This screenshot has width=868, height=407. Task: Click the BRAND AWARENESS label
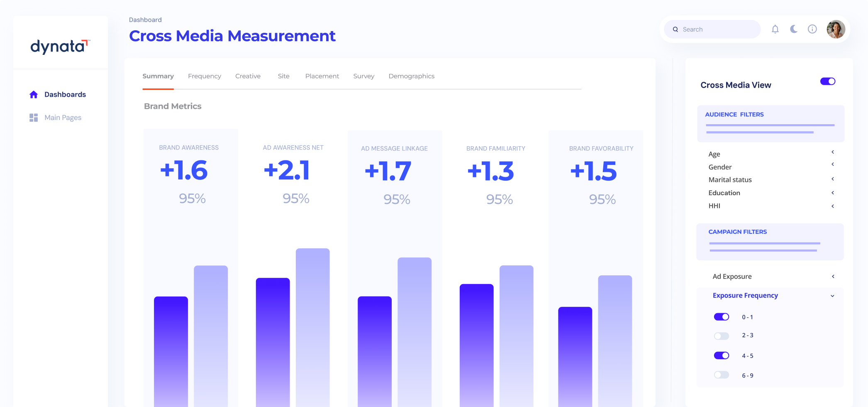click(x=189, y=148)
